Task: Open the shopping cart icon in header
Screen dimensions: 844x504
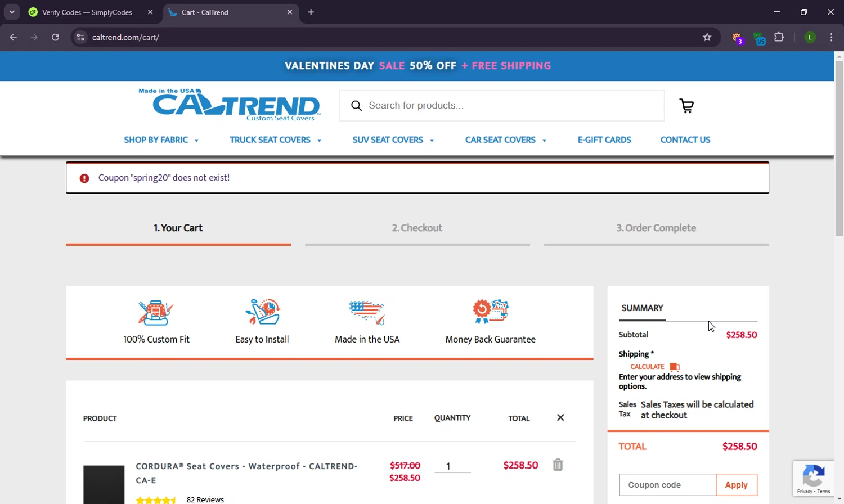Action: point(686,106)
